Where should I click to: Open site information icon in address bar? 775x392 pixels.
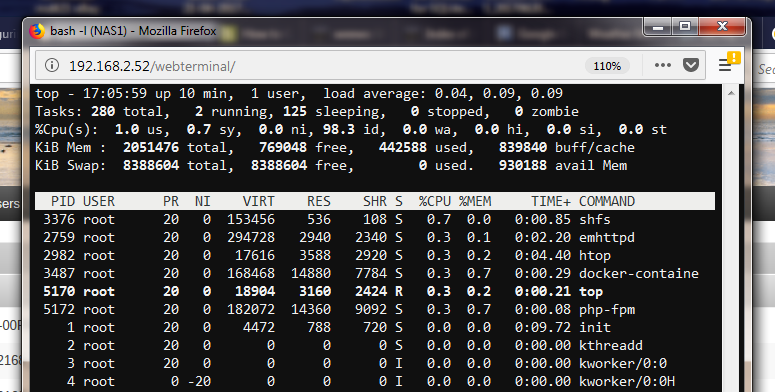(x=52, y=65)
